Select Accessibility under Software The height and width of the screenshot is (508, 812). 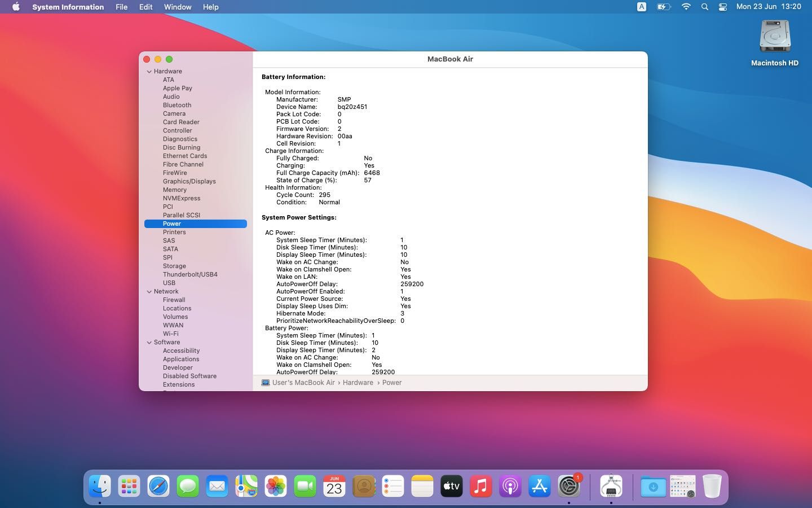[181, 351]
